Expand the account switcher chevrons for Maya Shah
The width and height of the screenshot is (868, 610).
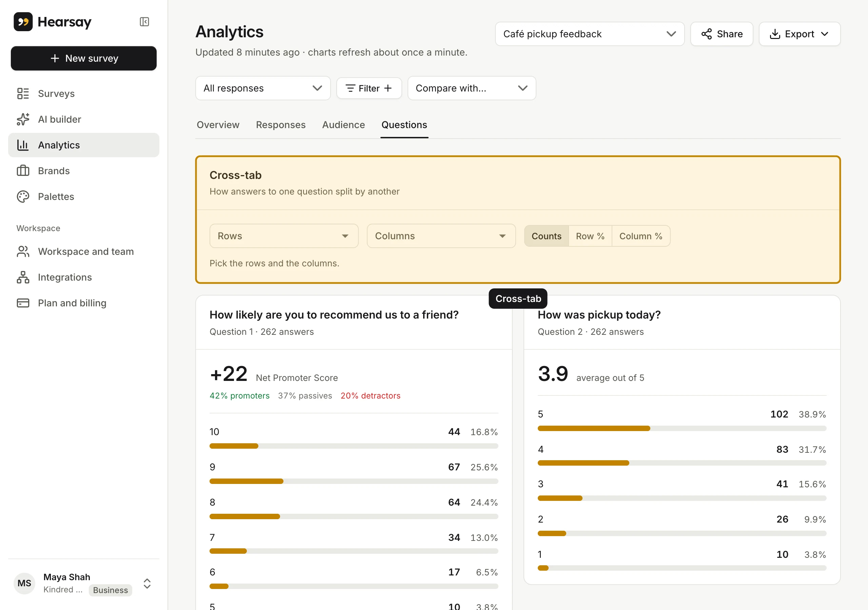(x=147, y=584)
